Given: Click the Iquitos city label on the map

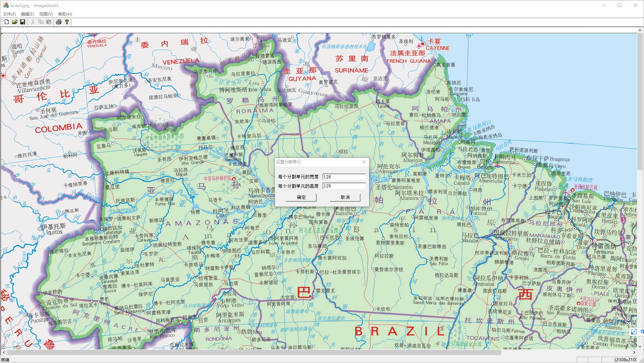Looking at the screenshot, I should pos(55,232).
